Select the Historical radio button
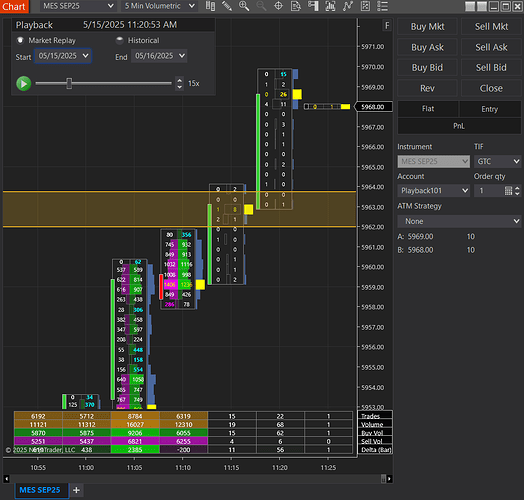The width and height of the screenshot is (524, 500). pyautogui.click(x=119, y=40)
